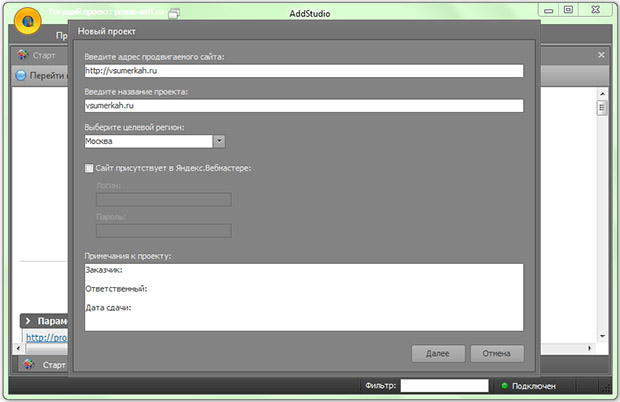Image resolution: width=620 pixels, height=402 pixels.
Task: Click the Фильтр input field
Action: (x=444, y=386)
